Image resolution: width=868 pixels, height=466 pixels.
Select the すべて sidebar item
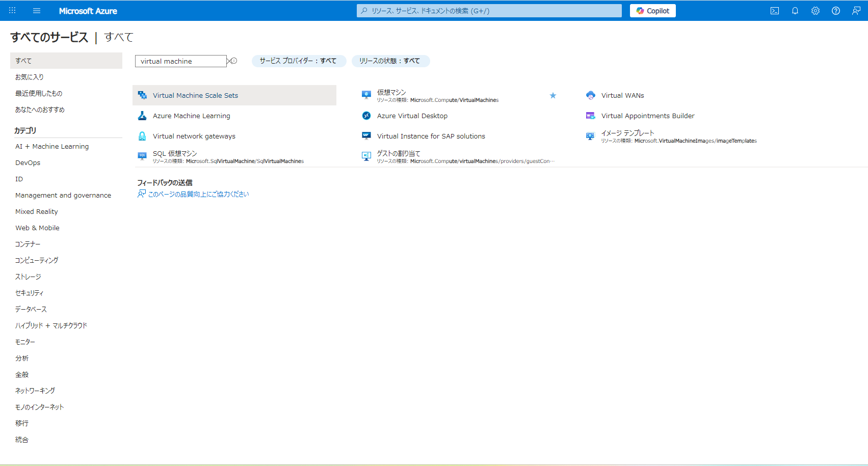click(x=66, y=61)
